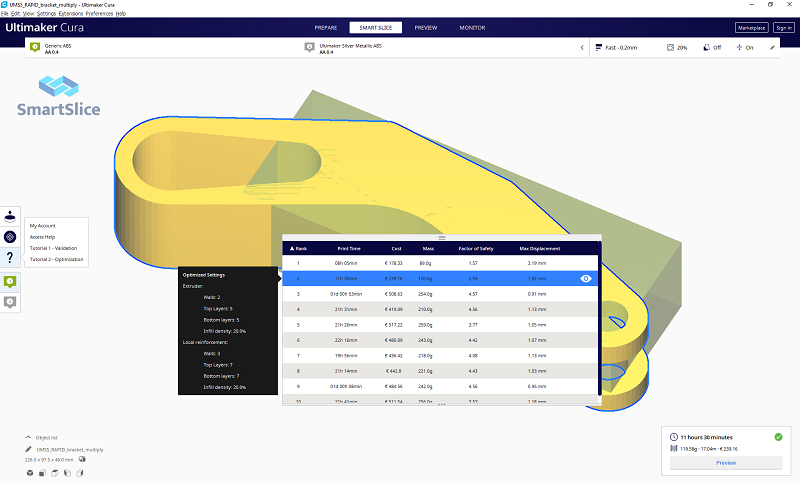Viewport: 800px width, 483px height.
Task: Select rank 8 row with 21h 14min
Action: click(x=440, y=371)
